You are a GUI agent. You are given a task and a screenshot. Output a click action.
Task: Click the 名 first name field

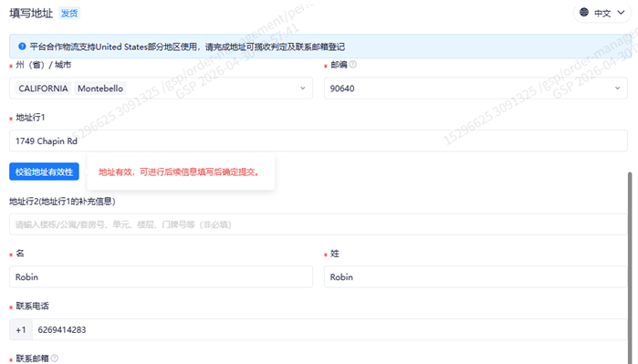point(162,277)
